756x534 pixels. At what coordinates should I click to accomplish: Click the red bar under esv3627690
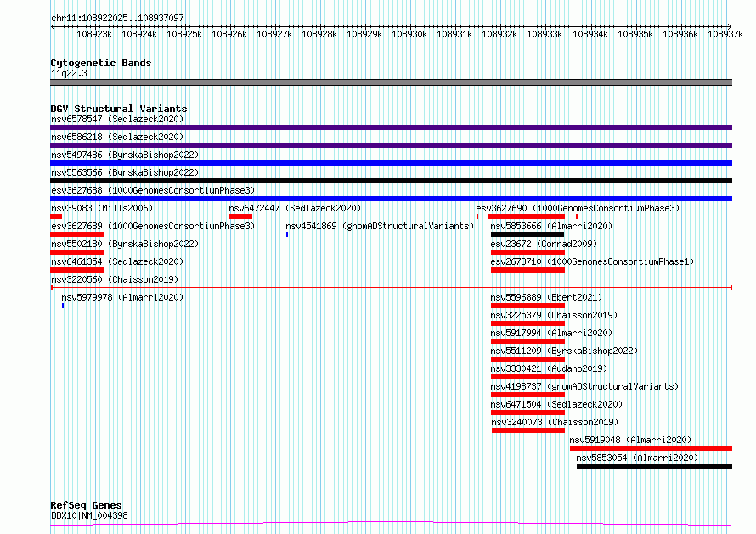(x=527, y=216)
